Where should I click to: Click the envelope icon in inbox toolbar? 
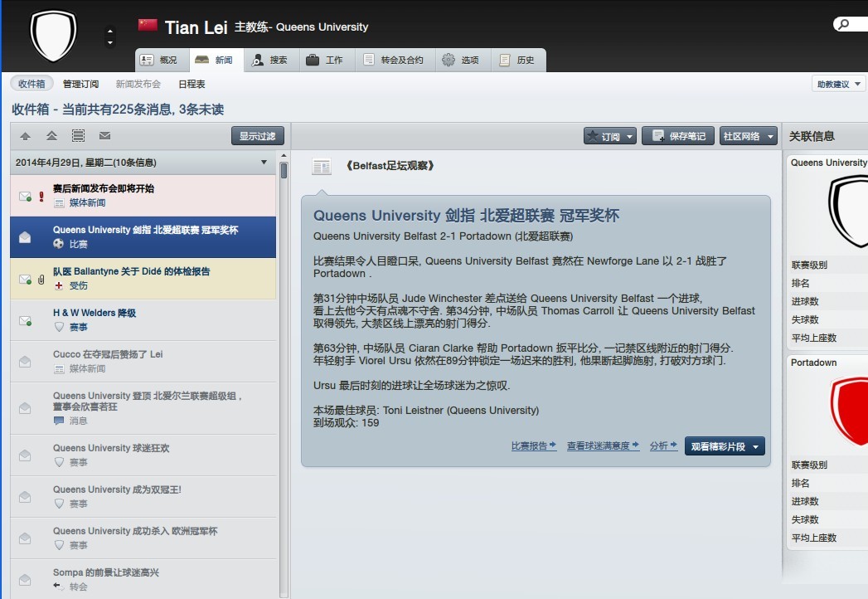pos(104,136)
